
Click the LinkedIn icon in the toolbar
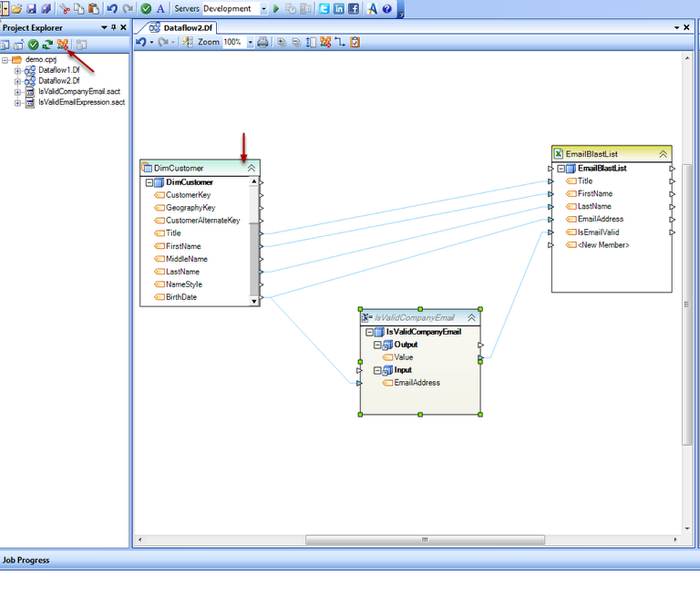(x=338, y=8)
